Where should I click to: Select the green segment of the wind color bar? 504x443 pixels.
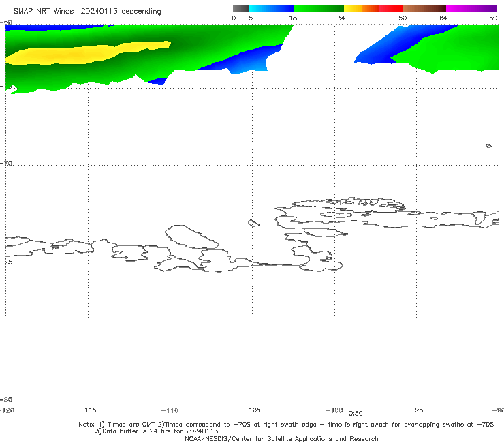tap(319, 8)
